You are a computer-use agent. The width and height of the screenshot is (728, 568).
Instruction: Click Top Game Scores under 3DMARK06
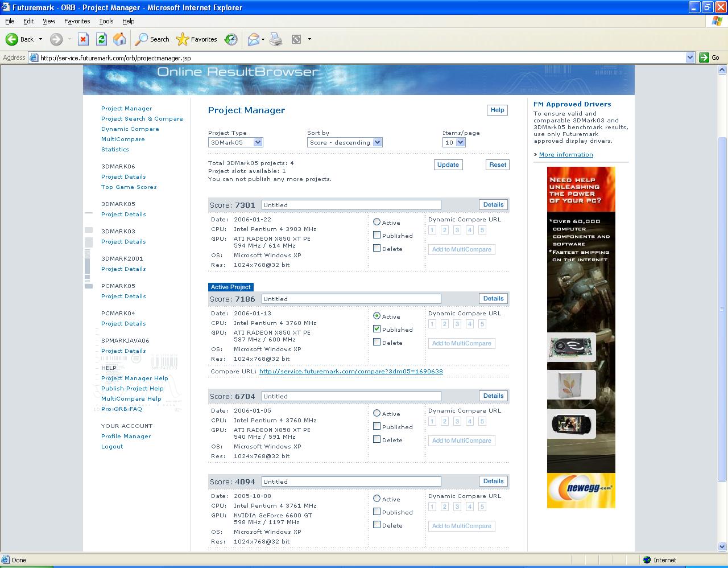pos(129,187)
